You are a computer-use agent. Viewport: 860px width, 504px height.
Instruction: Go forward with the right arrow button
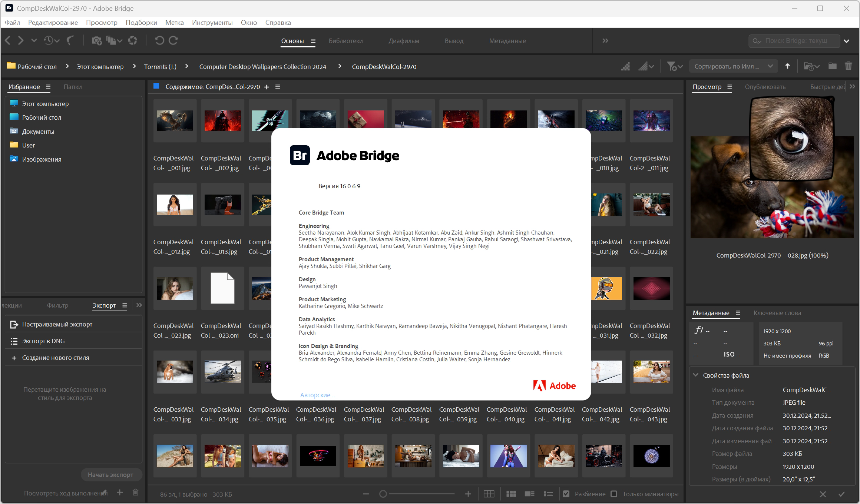[21, 40]
